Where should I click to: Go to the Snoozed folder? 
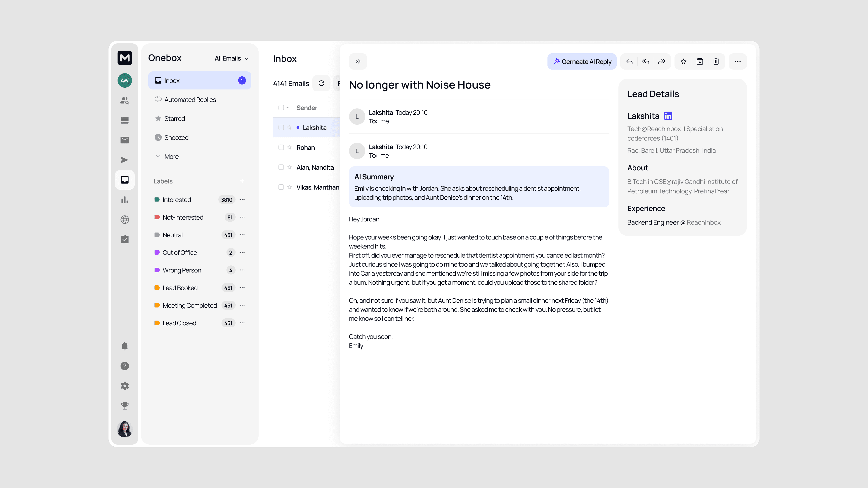(176, 138)
